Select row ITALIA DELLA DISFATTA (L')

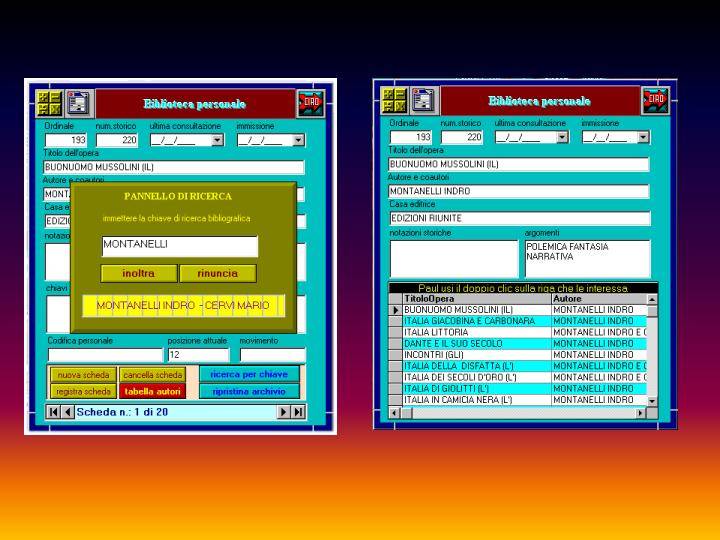[x=524, y=366]
